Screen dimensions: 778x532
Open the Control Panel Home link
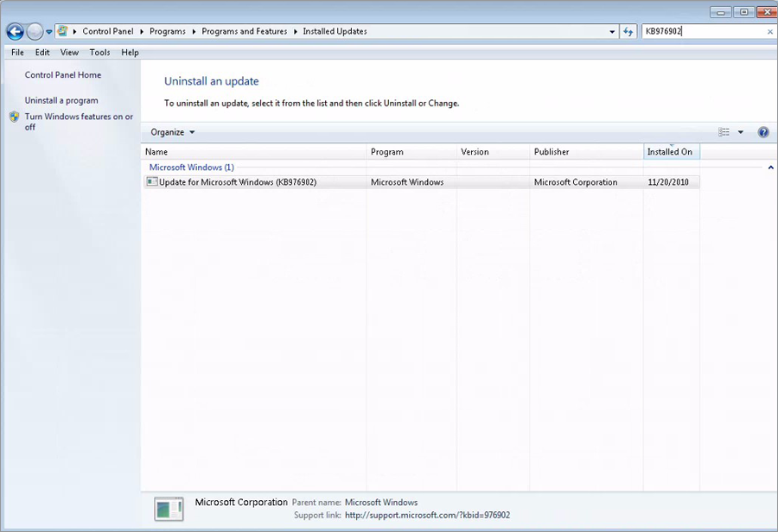click(x=63, y=75)
